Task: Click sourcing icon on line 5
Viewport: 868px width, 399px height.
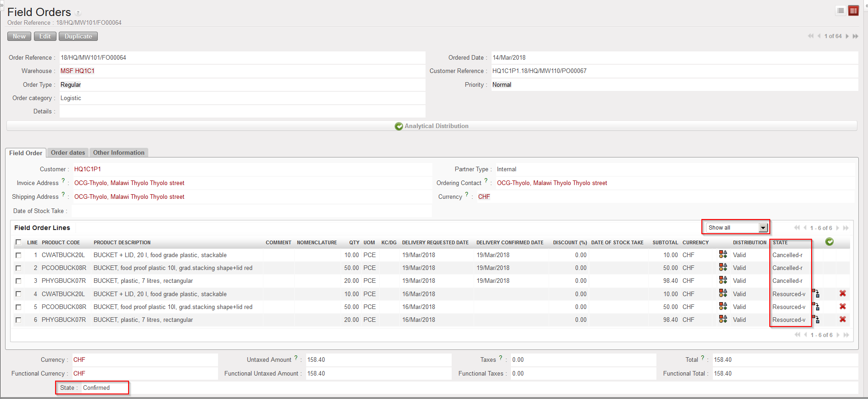Action: pos(816,307)
